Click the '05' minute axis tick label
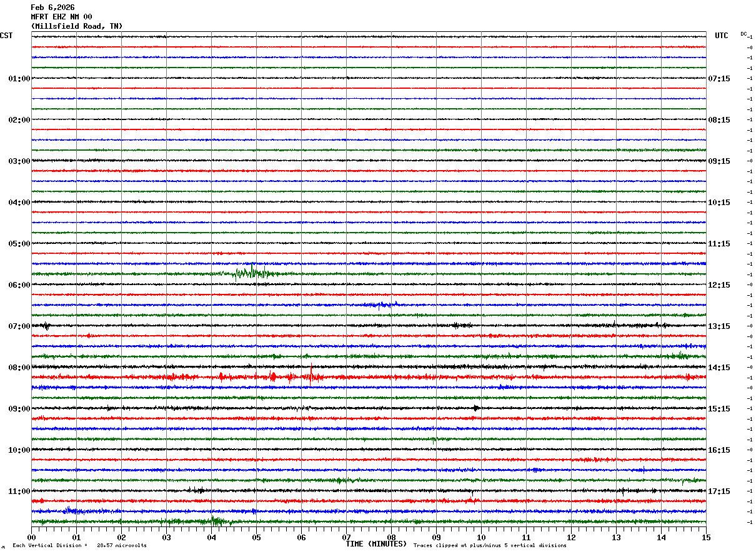Viewport: 756px width, 554px height. click(256, 538)
